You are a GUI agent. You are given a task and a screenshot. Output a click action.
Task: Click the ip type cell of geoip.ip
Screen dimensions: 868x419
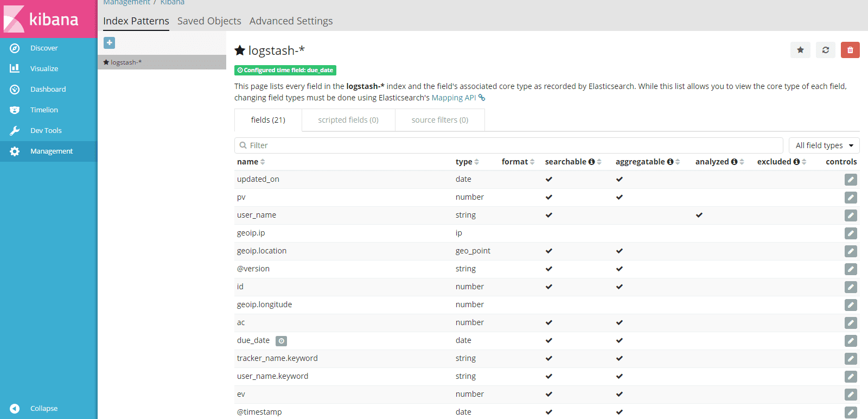[459, 233]
